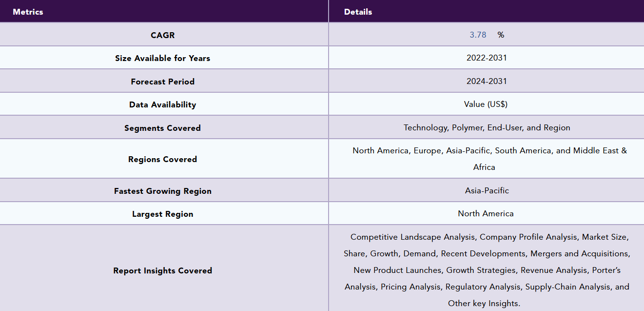This screenshot has height=311, width=644.
Task: Select the Data Availability label
Action: [163, 104]
